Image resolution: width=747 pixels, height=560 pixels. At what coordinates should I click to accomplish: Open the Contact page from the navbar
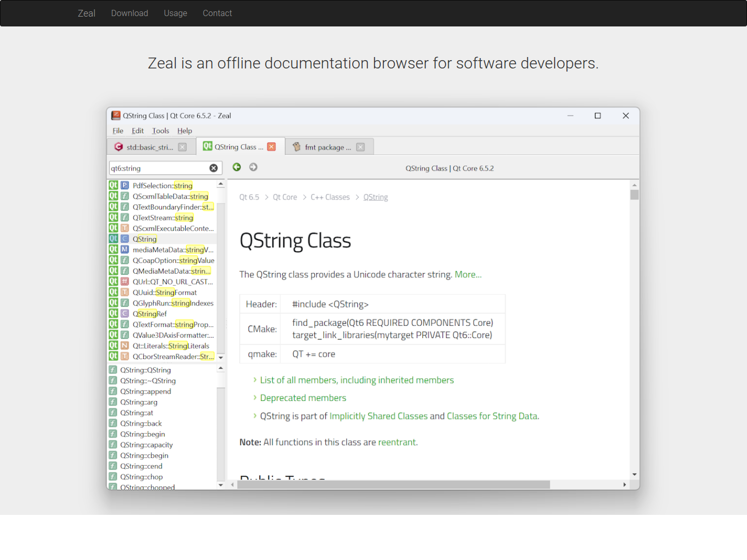tap(217, 13)
